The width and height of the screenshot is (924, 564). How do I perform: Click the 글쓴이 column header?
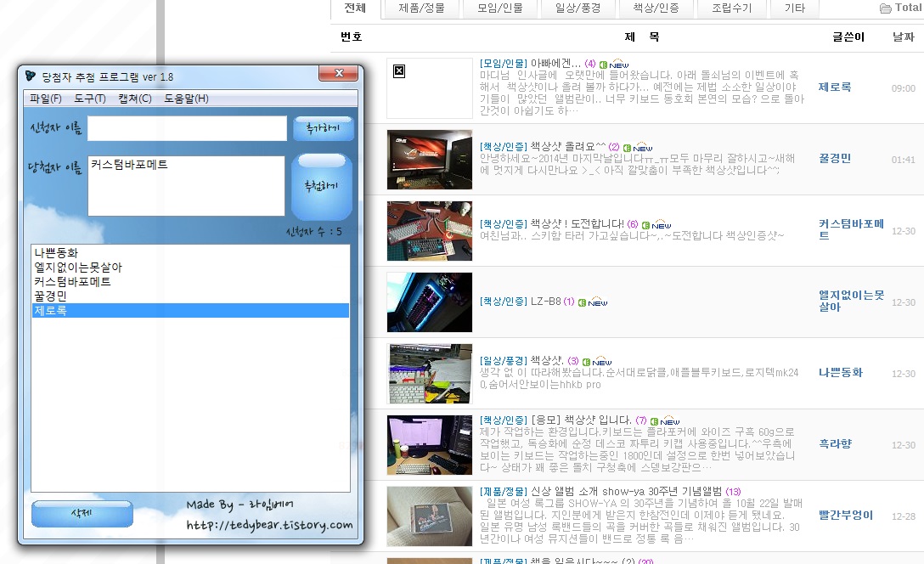coord(848,37)
